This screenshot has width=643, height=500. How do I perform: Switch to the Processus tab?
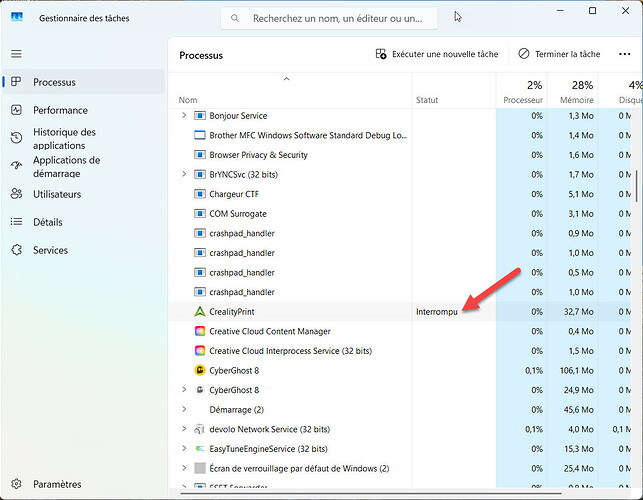click(84, 82)
